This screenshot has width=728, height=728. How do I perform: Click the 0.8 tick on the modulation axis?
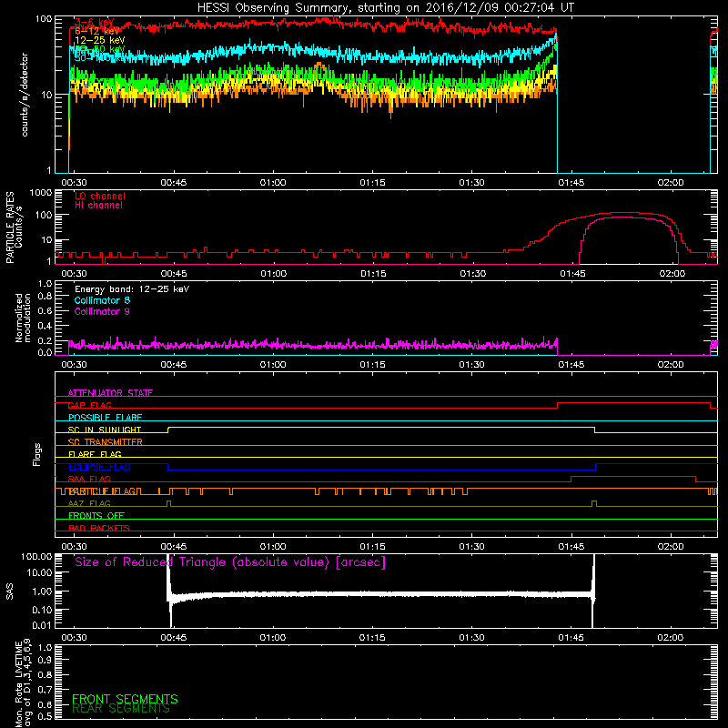tap(45, 296)
